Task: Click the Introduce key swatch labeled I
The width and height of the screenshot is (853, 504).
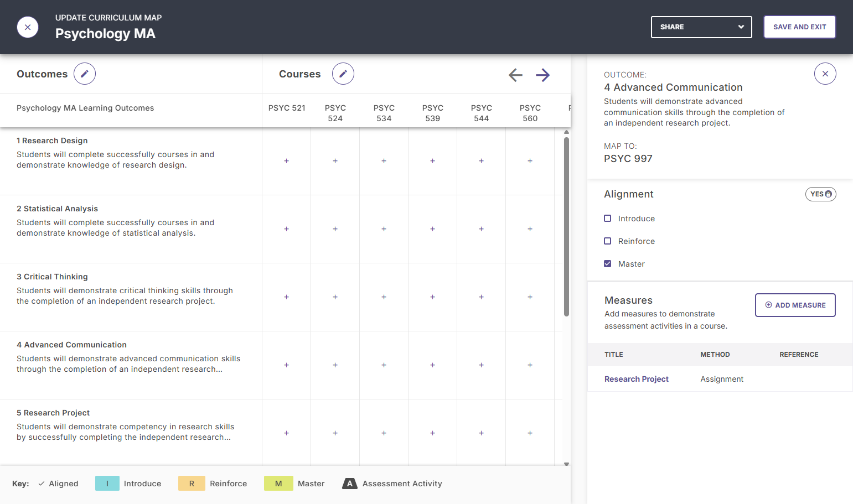Action: [107, 484]
